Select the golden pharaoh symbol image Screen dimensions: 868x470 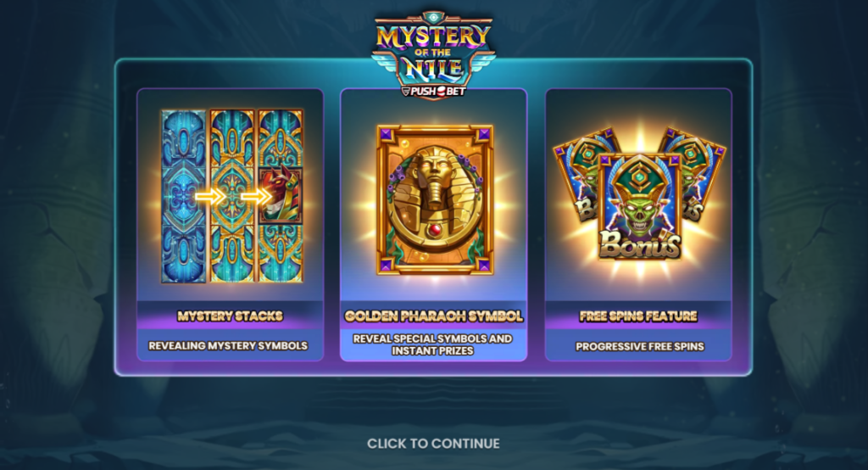[x=435, y=199]
